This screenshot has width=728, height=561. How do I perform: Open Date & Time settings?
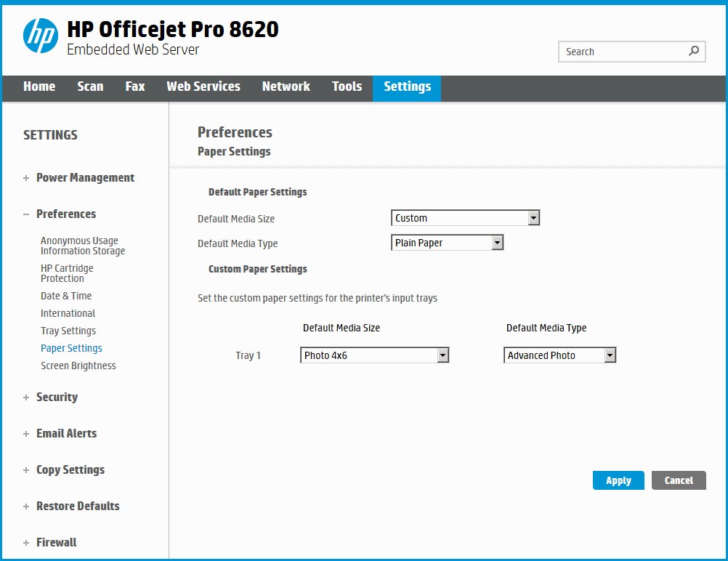point(65,296)
